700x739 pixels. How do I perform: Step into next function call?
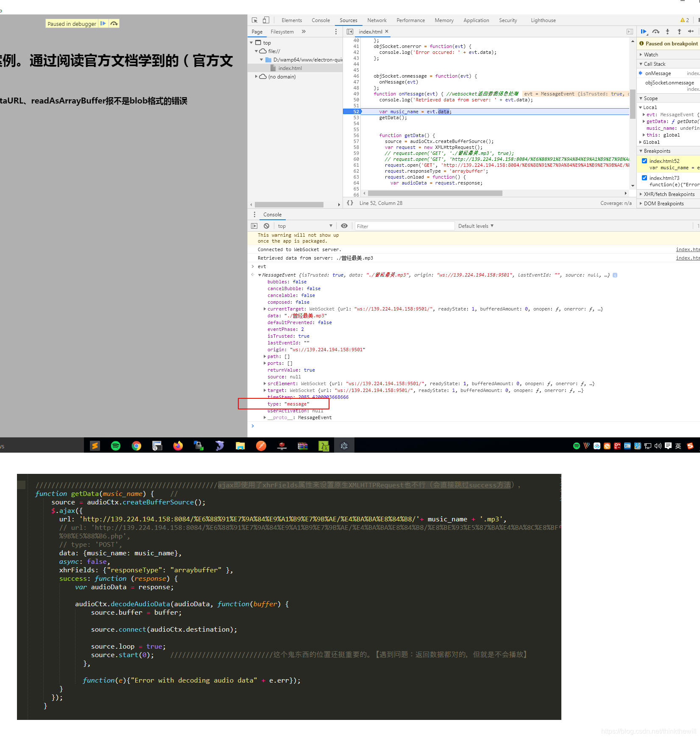[x=667, y=31]
